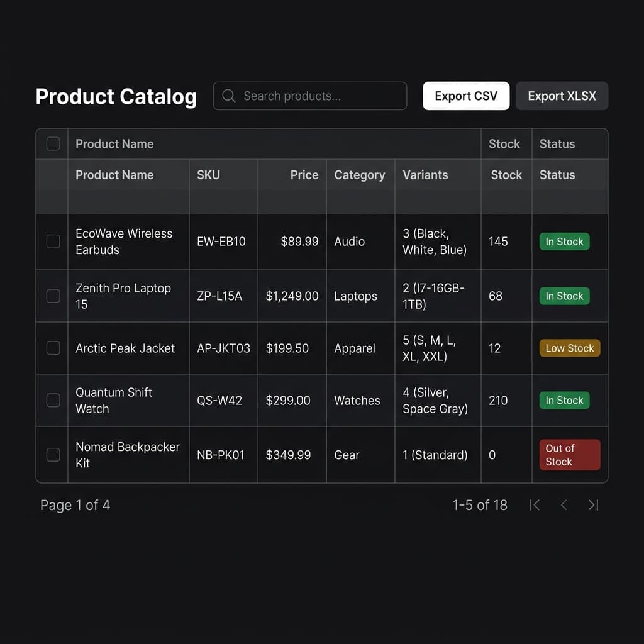Click the Stock column header

click(506, 175)
